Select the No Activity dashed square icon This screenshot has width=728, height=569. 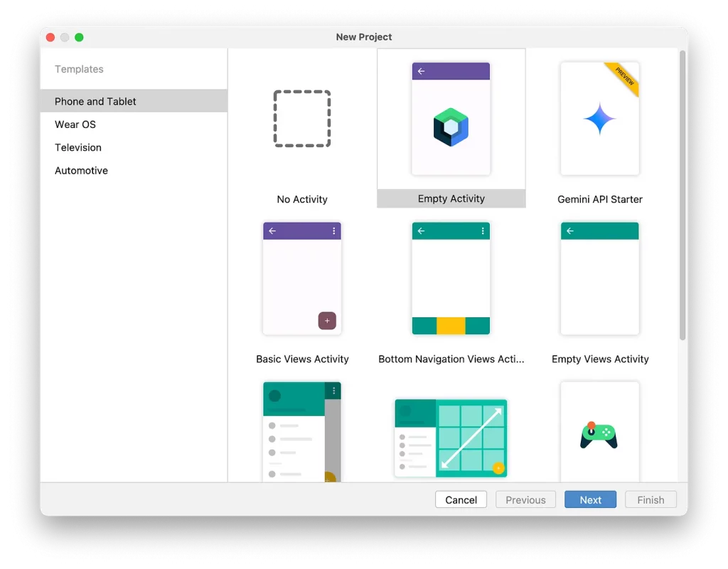coord(302,119)
